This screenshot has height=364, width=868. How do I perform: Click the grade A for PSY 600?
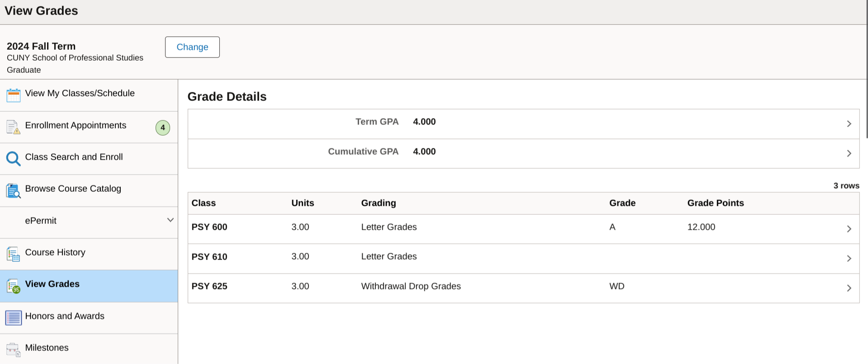(612, 227)
